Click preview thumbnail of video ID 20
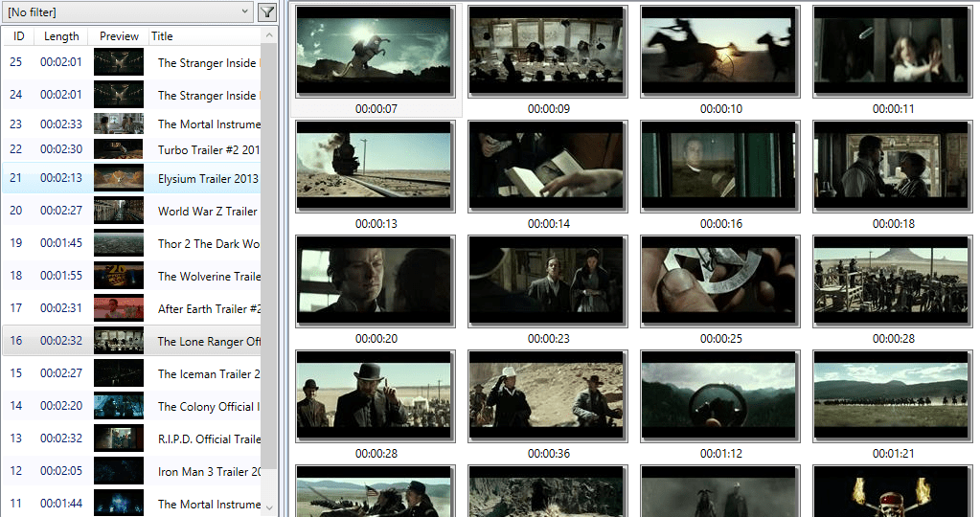 119,211
